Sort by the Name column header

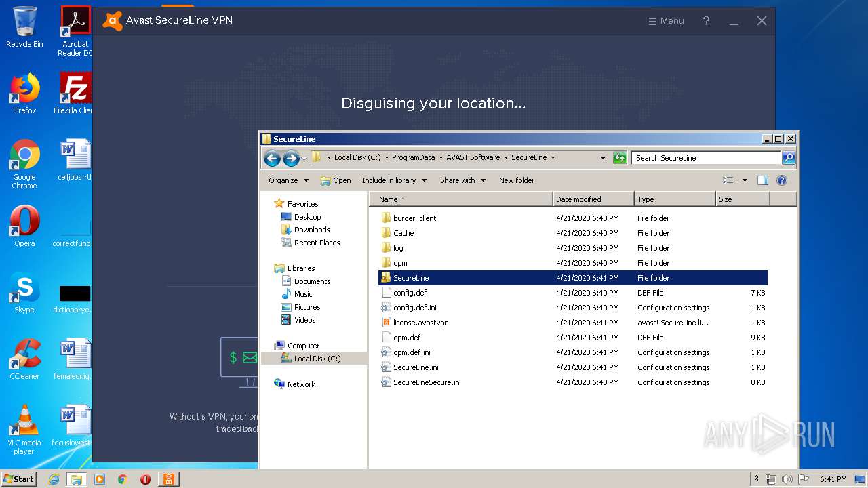pyautogui.click(x=461, y=199)
